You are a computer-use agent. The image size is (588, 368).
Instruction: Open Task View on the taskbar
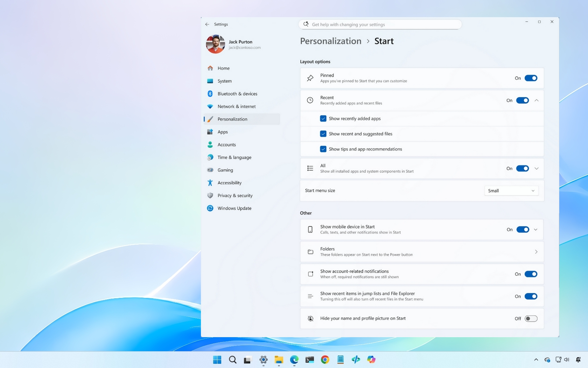(248, 360)
